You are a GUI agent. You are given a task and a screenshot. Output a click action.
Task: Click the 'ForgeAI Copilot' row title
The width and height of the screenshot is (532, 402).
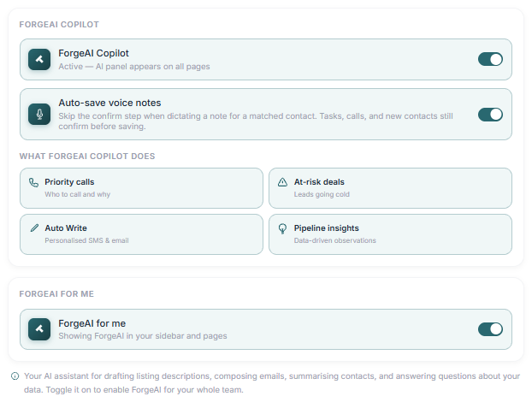[x=93, y=53]
